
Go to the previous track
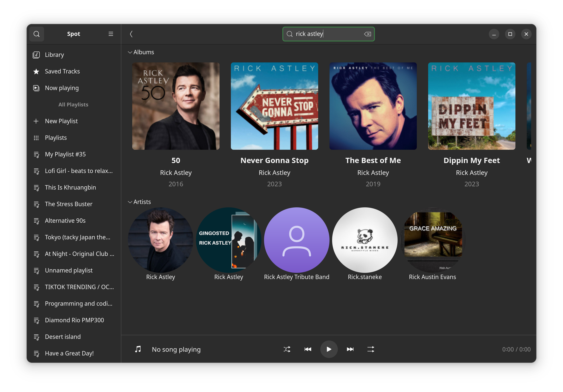(308, 349)
